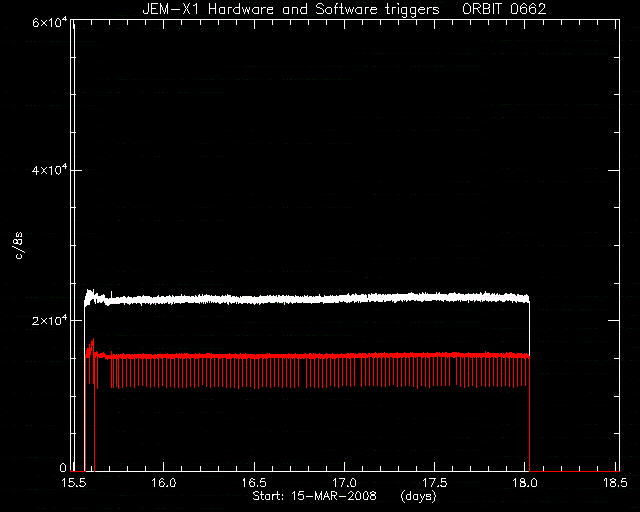Click the 17.5 x-axis tick label
The image size is (640, 512).
[435, 483]
